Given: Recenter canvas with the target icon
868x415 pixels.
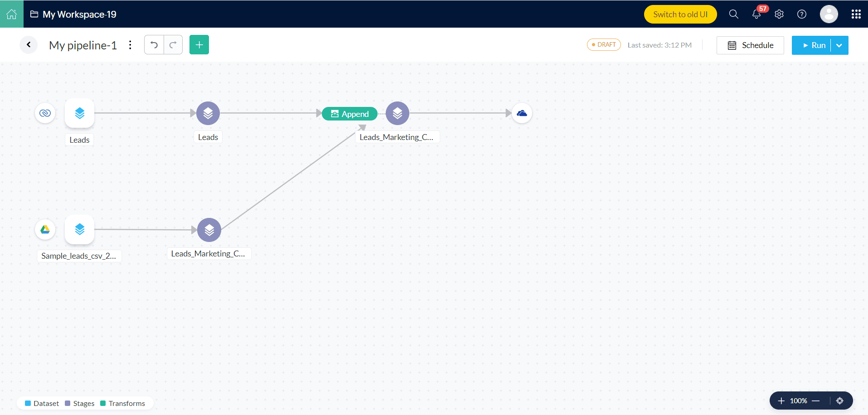Looking at the screenshot, I should click(840, 401).
